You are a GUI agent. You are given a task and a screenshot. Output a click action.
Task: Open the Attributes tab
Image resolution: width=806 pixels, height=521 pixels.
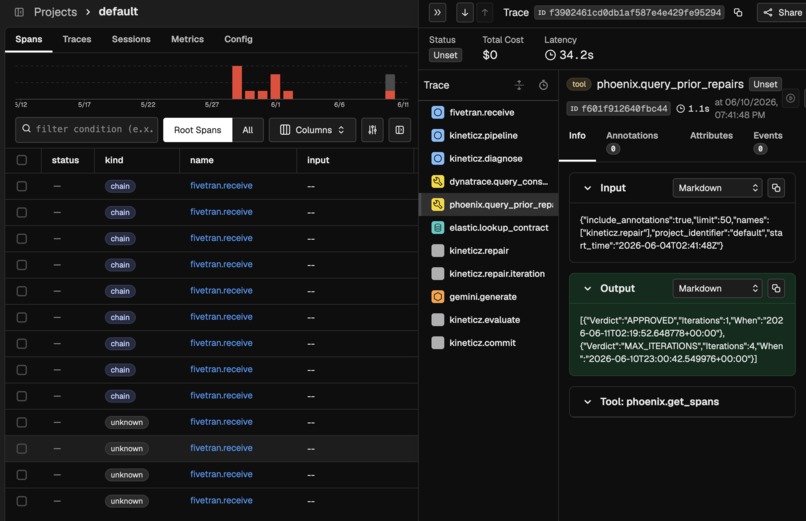coord(711,136)
